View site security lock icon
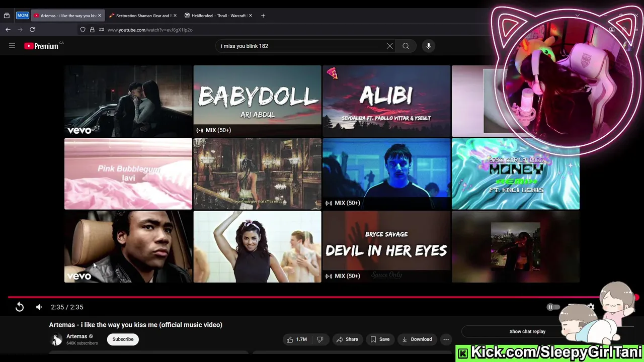644x362 pixels. click(x=92, y=30)
